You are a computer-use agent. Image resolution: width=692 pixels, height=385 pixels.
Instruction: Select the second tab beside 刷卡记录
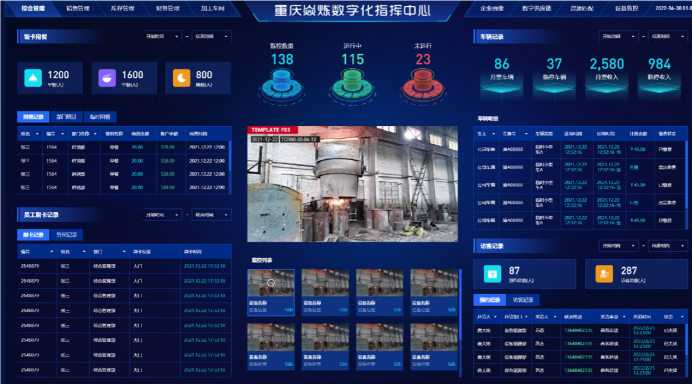tap(67, 234)
